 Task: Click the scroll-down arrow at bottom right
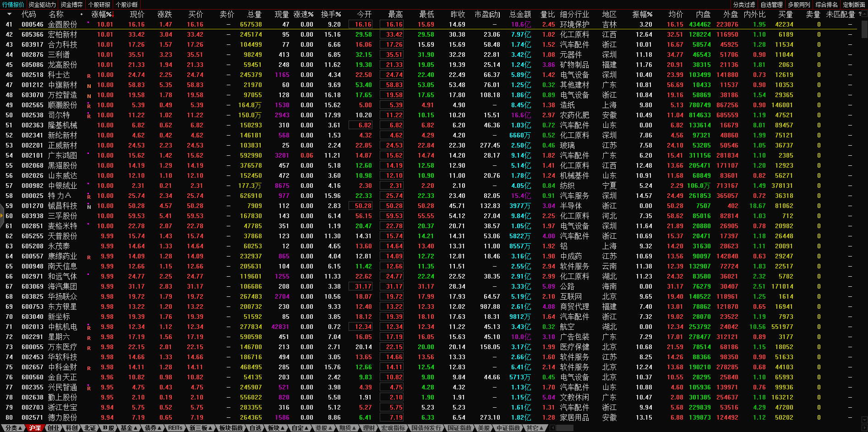[864, 419]
